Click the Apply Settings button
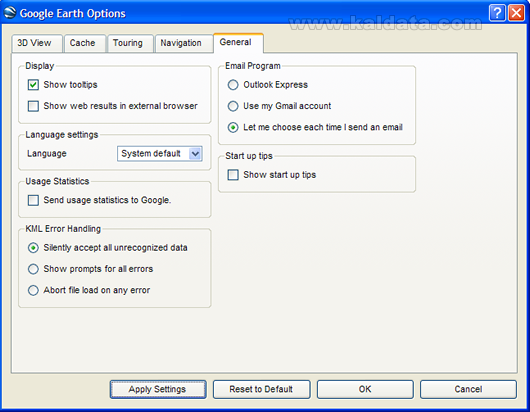Viewport: 530px width, 412px height. click(158, 389)
